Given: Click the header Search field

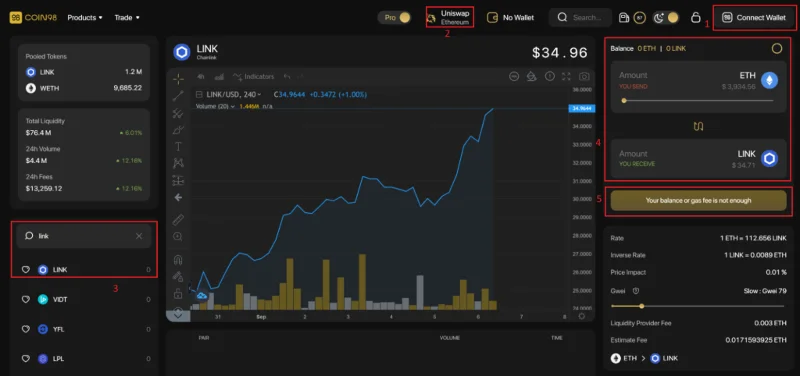Looking at the screenshot, I should click(580, 17).
